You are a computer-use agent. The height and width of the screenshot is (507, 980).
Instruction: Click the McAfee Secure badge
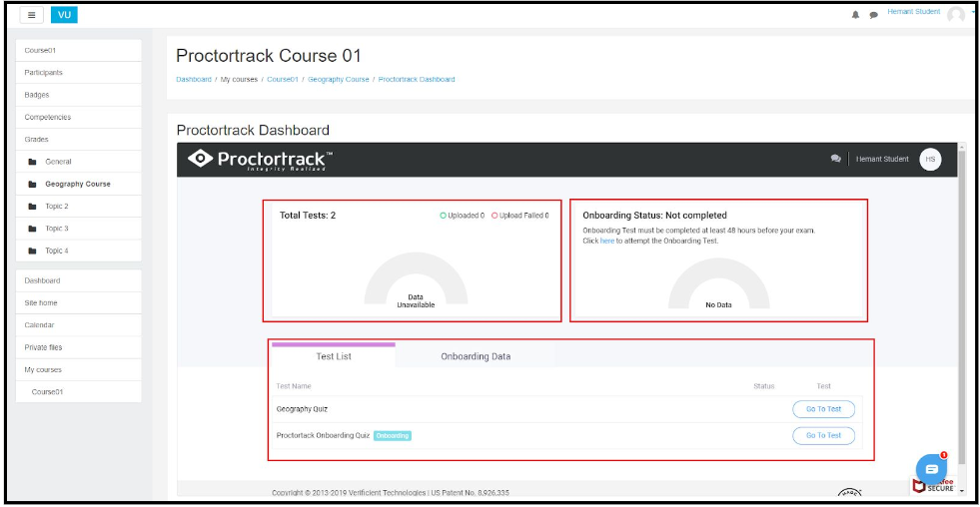tap(934, 484)
